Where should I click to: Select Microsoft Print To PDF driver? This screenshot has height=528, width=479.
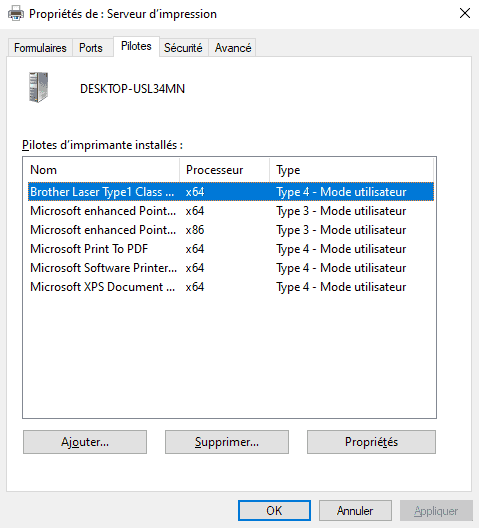[231, 249]
